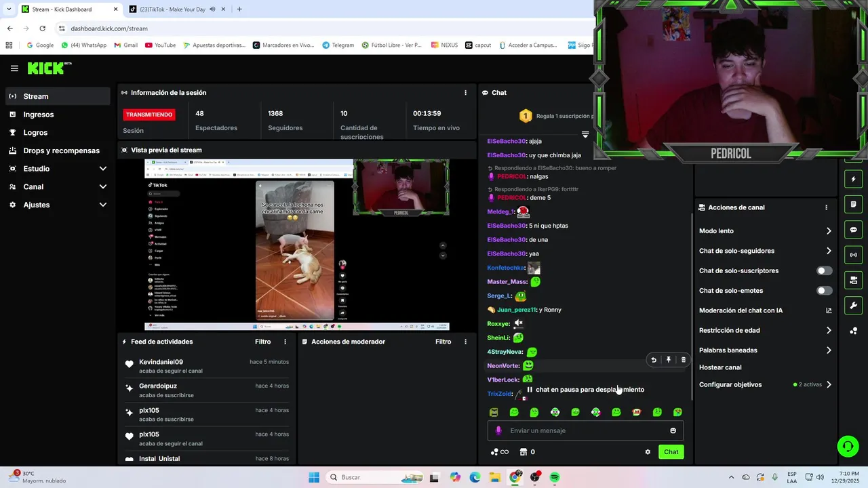This screenshot has width=868, height=488.
Task: Click the Enviar un mensaje input field
Action: (585, 430)
